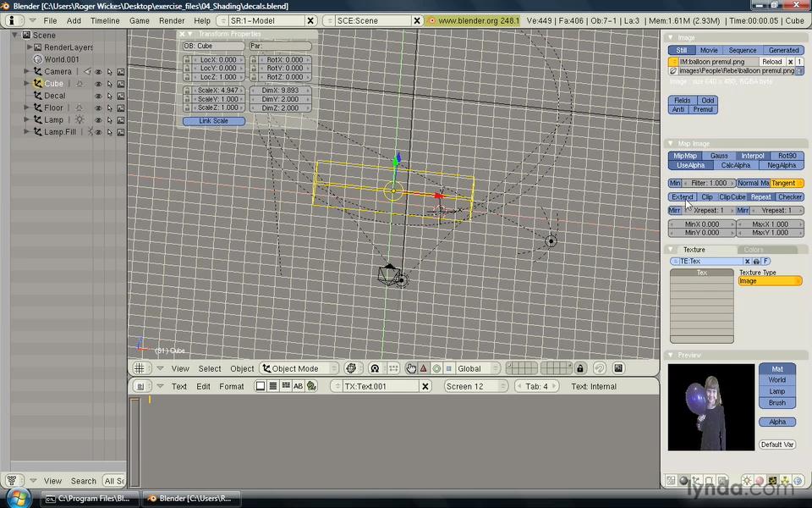Toggle Lamp renderability icon in outliner
Image resolution: width=812 pixels, height=508 pixels.
(121, 119)
